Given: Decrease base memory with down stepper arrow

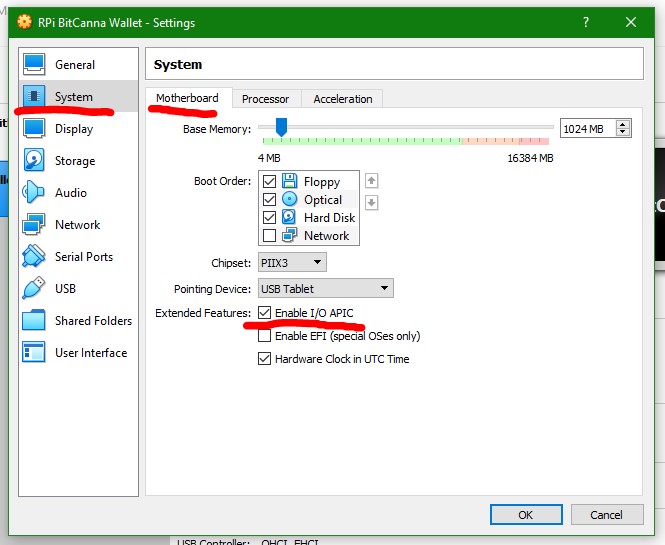Looking at the screenshot, I should point(623,132).
